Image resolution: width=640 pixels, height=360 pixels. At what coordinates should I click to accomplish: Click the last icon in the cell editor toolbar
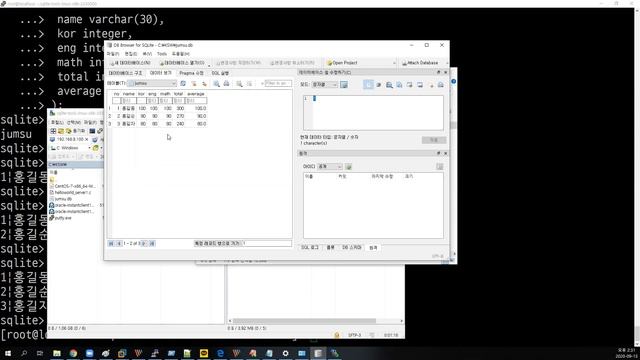(x=440, y=84)
